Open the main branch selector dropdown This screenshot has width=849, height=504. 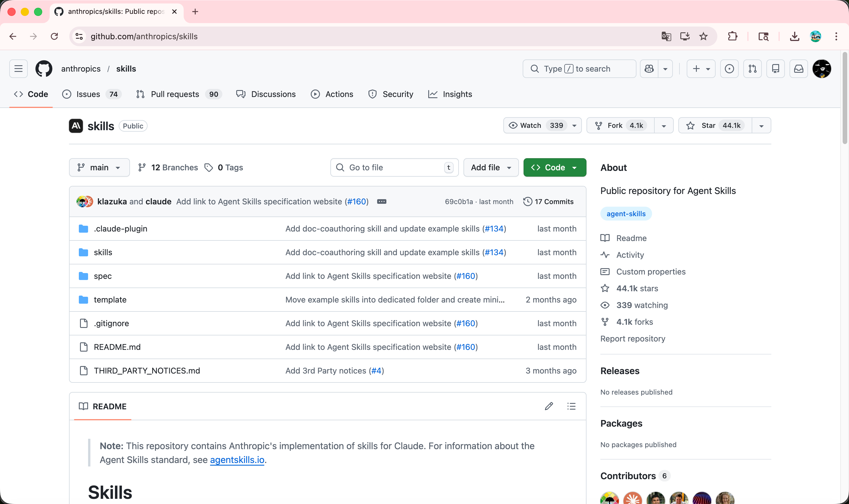[99, 167]
